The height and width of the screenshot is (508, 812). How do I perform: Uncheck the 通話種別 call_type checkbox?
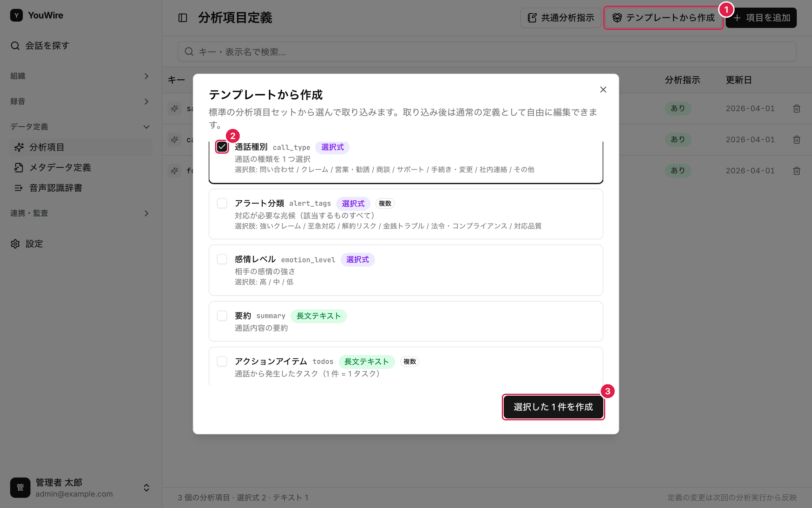222,147
